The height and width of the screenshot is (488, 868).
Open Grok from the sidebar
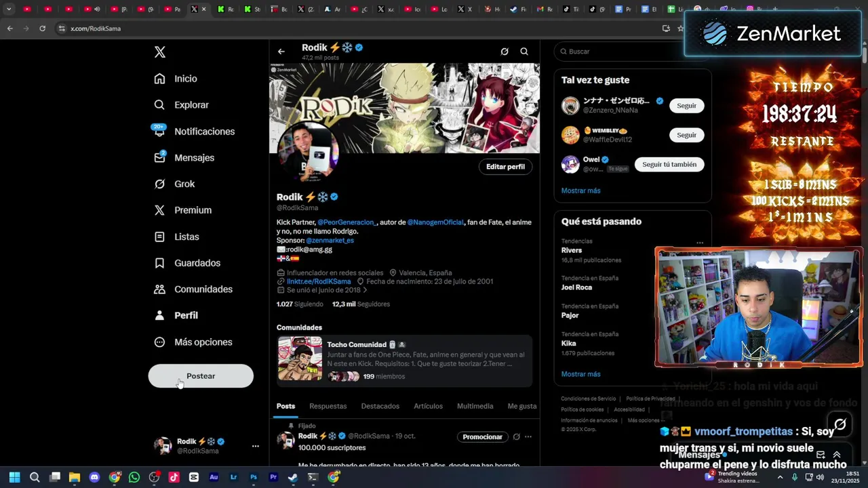[159, 184]
